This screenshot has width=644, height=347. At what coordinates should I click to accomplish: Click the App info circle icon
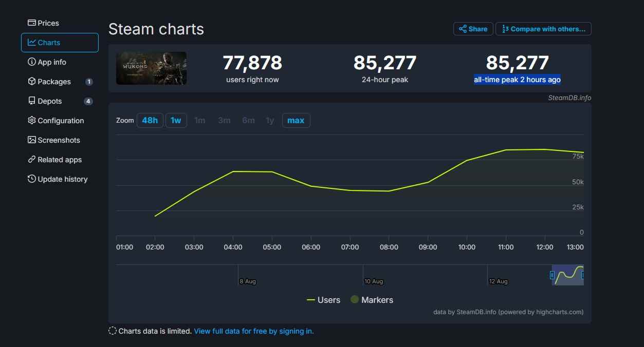click(32, 62)
